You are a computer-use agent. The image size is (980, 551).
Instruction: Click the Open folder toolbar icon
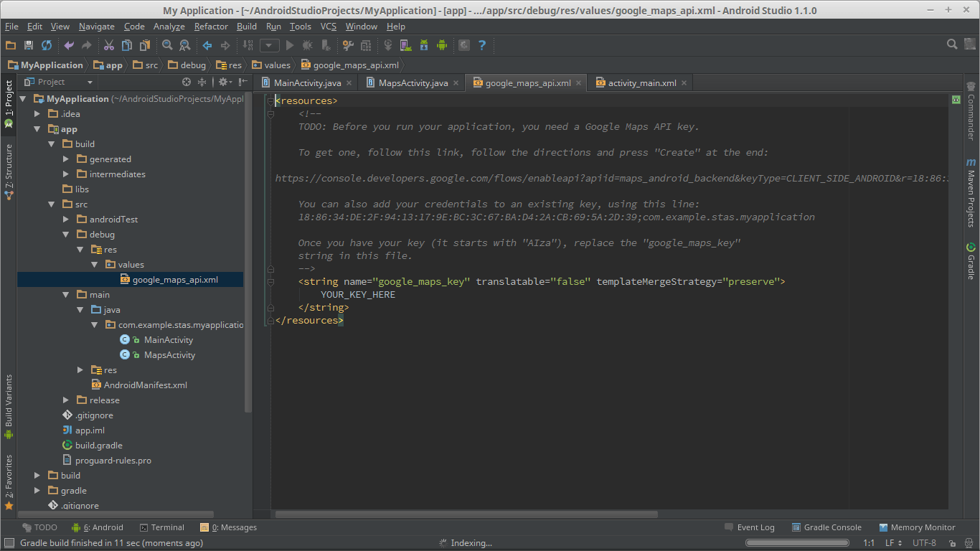click(x=11, y=45)
